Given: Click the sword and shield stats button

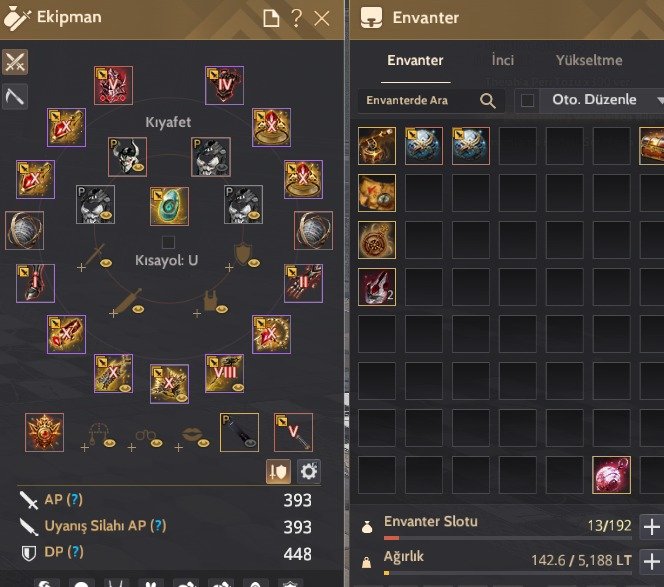Looking at the screenshot, I should [278, 471].
